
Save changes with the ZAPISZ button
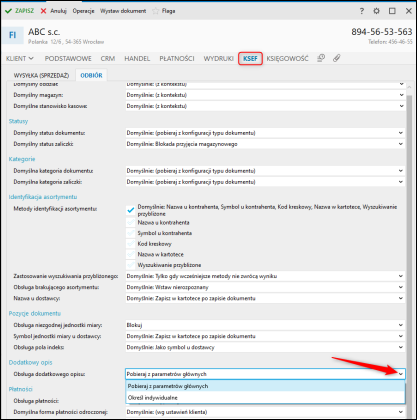[20, 11]
